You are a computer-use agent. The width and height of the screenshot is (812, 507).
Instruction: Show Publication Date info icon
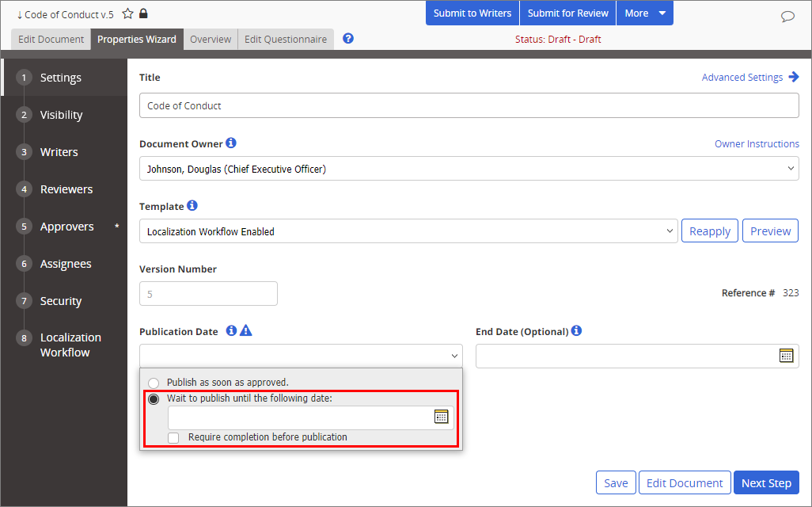click(231, 330)
